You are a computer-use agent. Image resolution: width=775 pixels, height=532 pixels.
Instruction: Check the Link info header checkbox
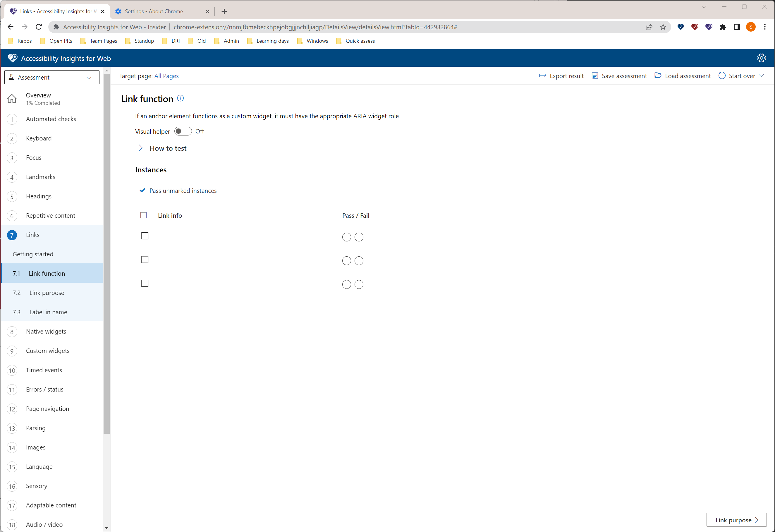coord(143,215)
